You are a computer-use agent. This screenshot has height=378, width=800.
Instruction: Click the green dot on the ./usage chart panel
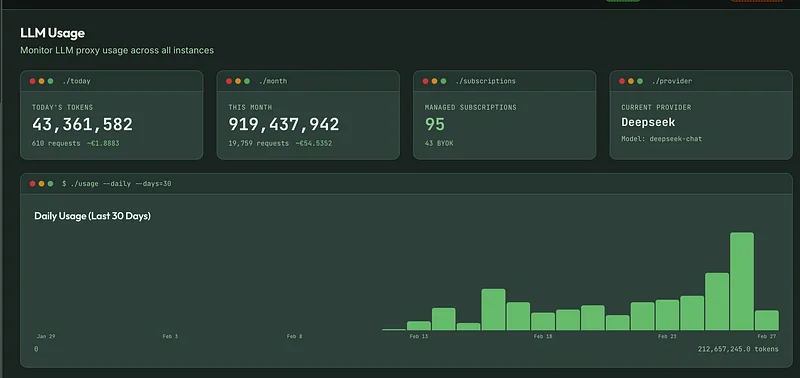coord(51,184)
